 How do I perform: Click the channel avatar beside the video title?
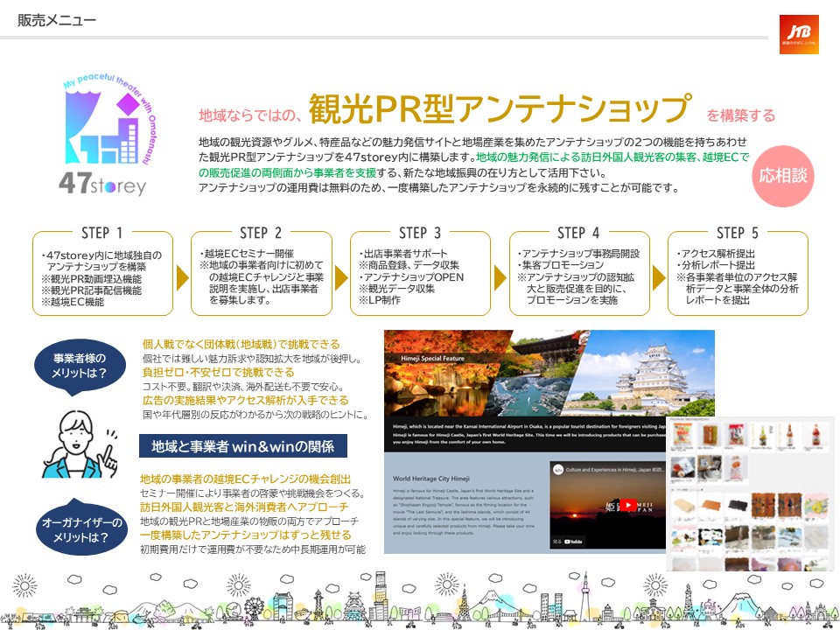click(558, 469)
